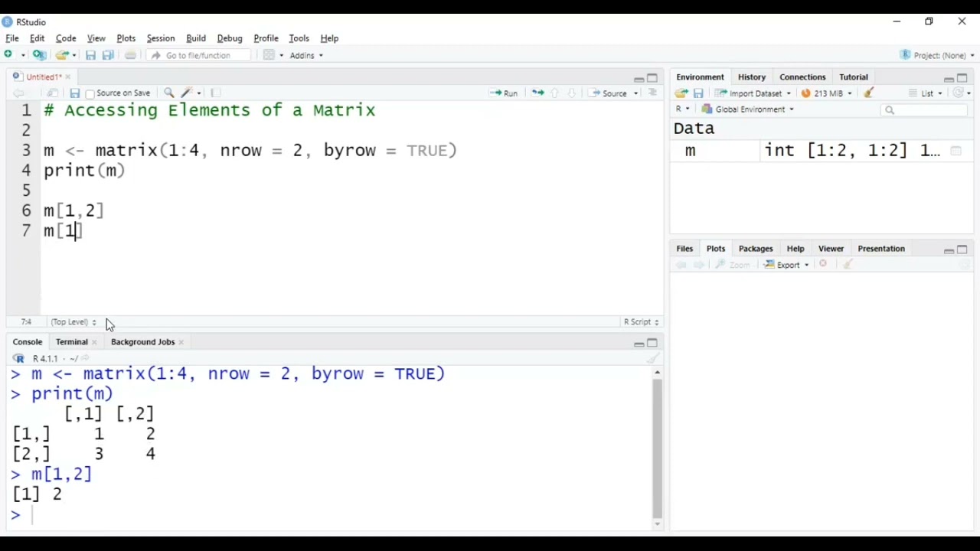Switch to the Background Jobs tab
The image size is (980, 551).
143,342
